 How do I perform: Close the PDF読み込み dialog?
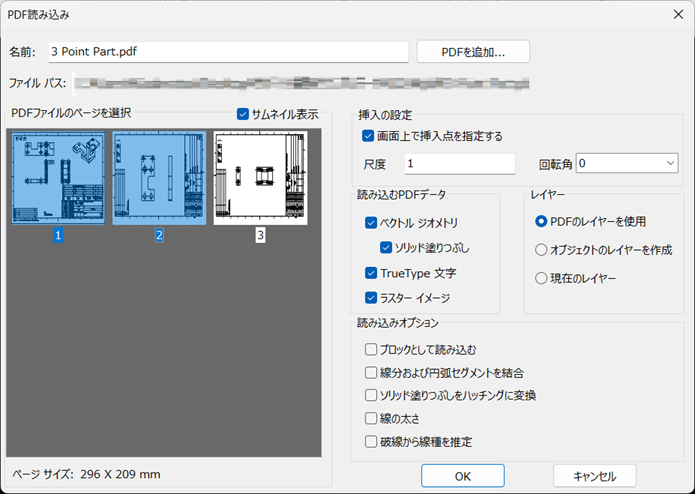pyautogui.click(x=678, y=15)
